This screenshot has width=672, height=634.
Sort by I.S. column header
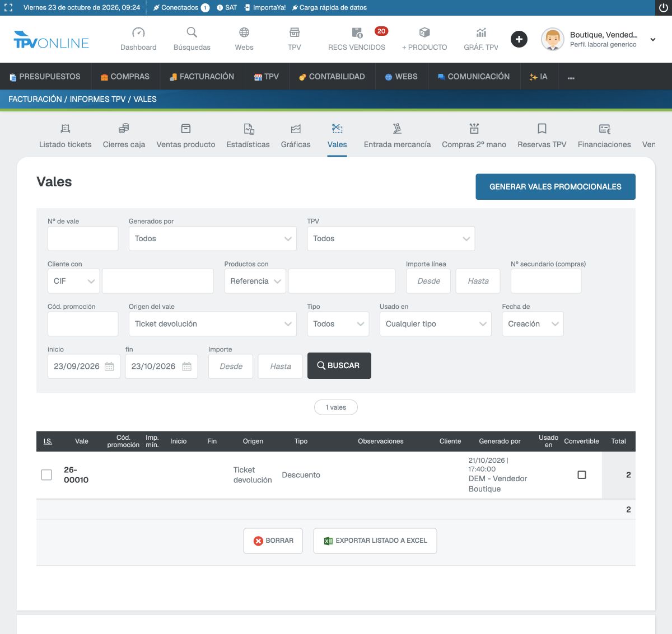(x=48, y=442)
